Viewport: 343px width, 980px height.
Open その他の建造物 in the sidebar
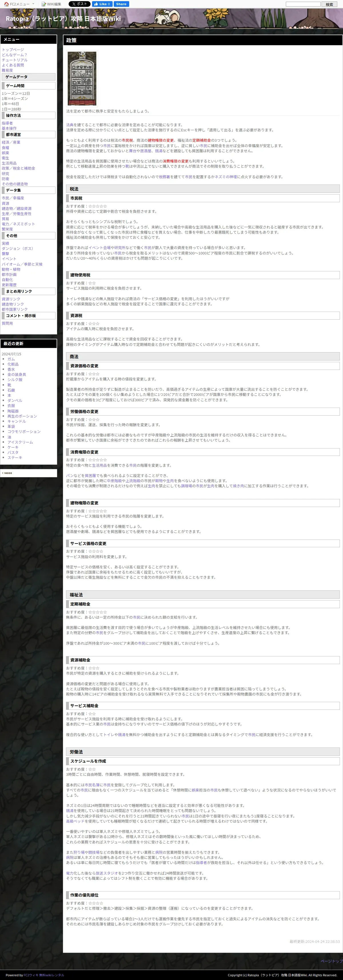pos(15,184)
